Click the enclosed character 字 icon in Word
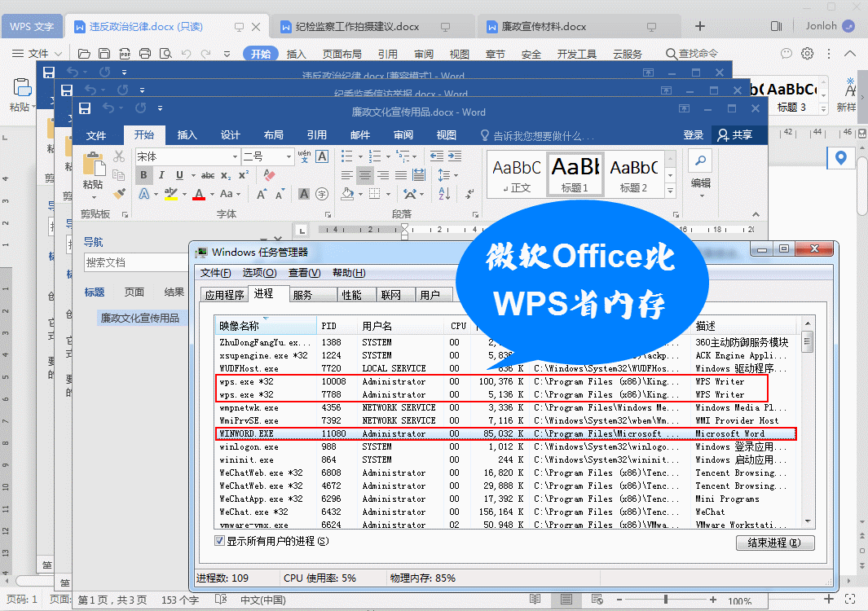The image size is (868, 611). click(x=322, y=194)
